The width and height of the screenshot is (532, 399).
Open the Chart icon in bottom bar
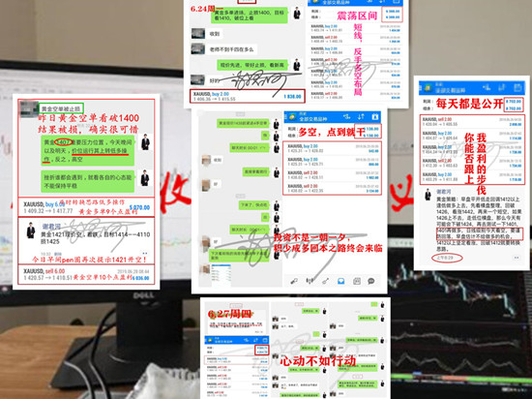pos(310,281)
